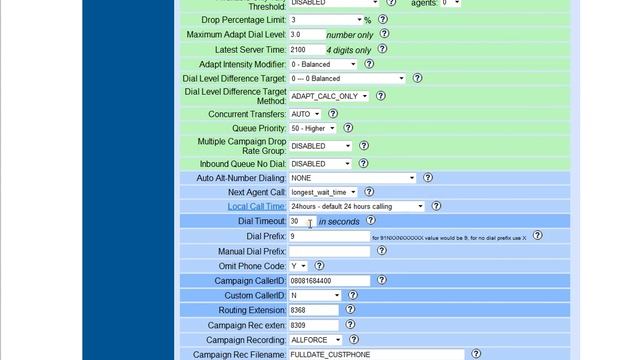This screenshot has width=640, height=360.
Task: Expand Queue Priority dropdown
Action: 313,128
